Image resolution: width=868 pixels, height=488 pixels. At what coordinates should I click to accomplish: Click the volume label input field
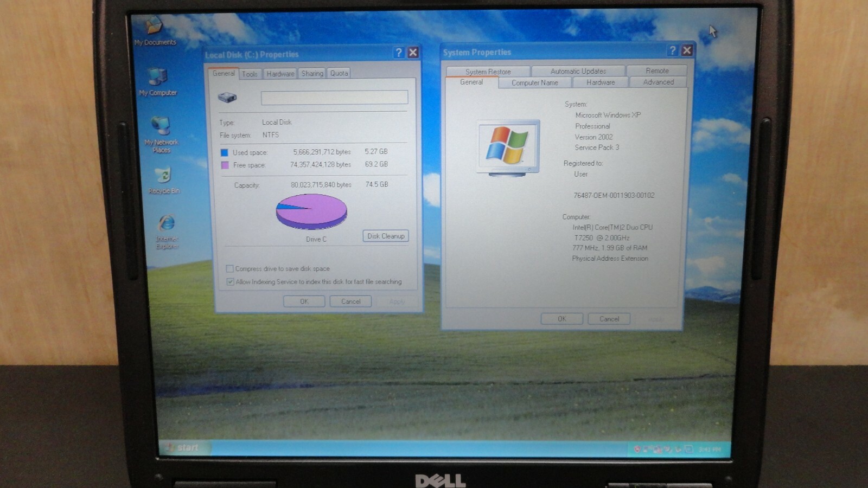pyautogui.click(x=334, y=98)
